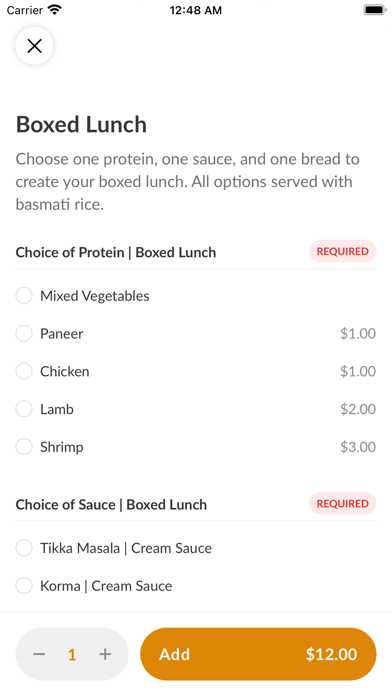Increase quantity with the plus icon
Viewport: 392px width, 696px height.
pyautogui.click(x=105, y=654)
